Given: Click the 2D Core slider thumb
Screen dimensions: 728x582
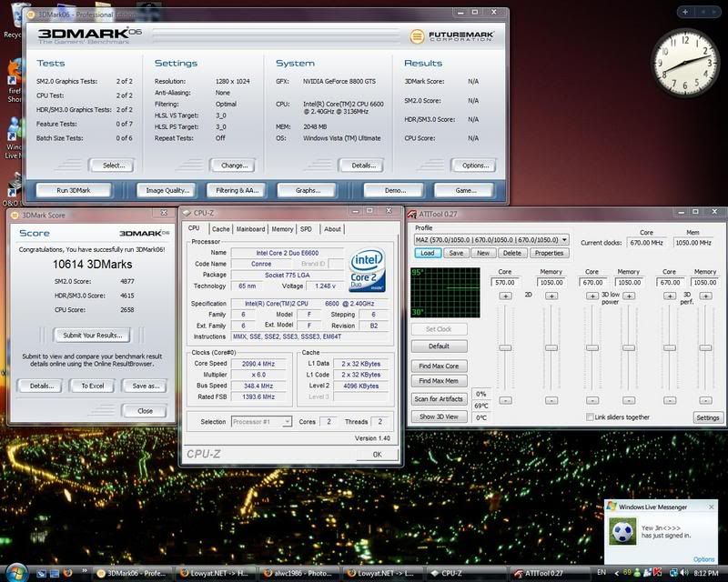Looking at the screenshot, I should [505, 347].
